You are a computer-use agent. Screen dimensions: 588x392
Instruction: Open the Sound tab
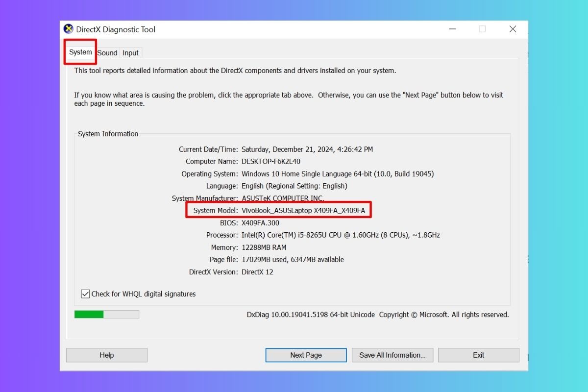click(107, 53)
